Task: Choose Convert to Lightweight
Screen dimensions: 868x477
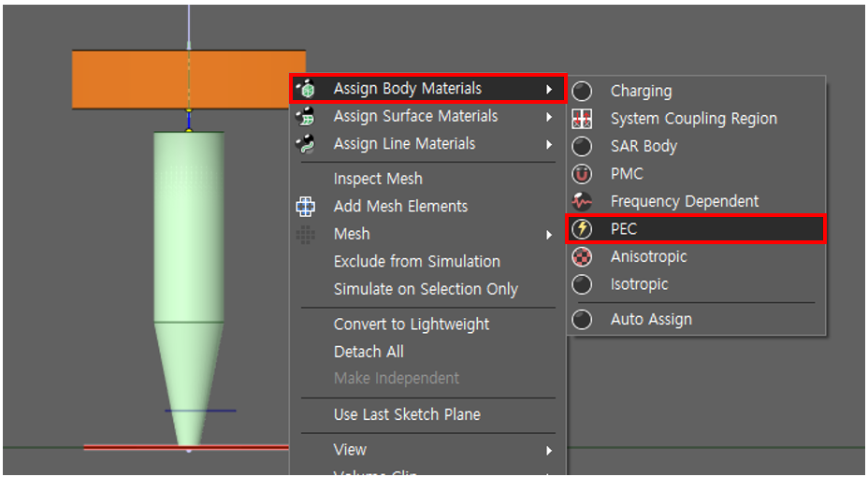Action: [x=412, y=325]
